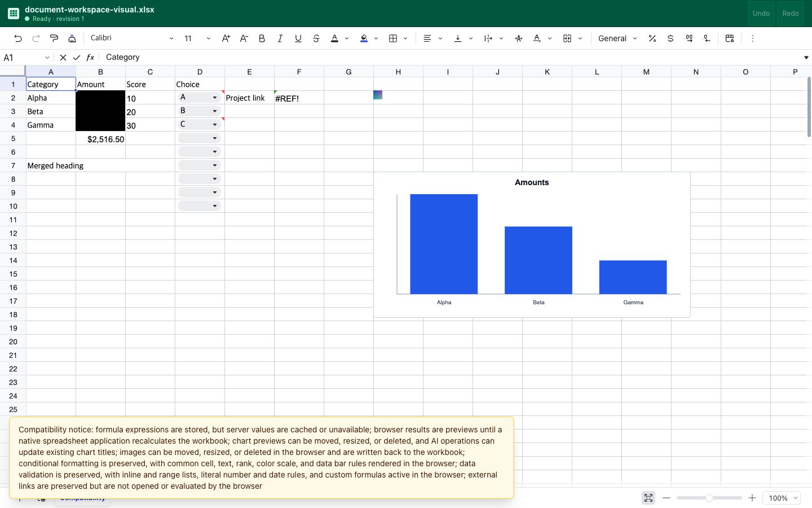The image size is (812, 508).
Task: Apply currency number format
Action: (x=670, y=38)
